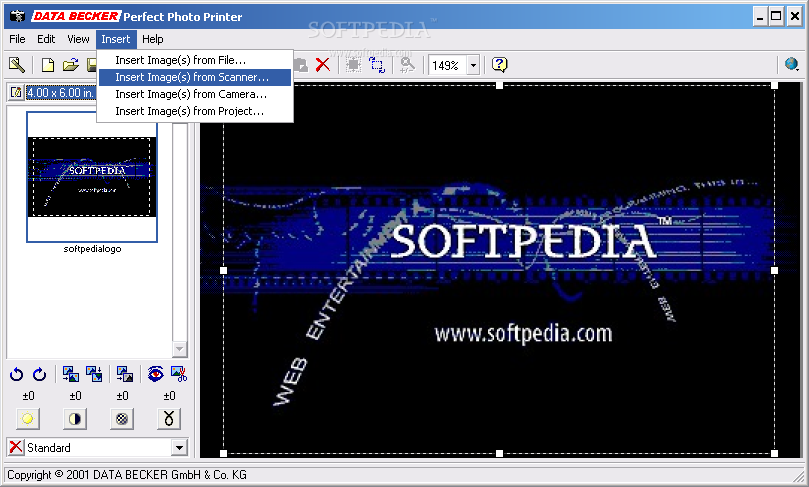Open the View menu
The image size is (809, 487).
[78, 39]
